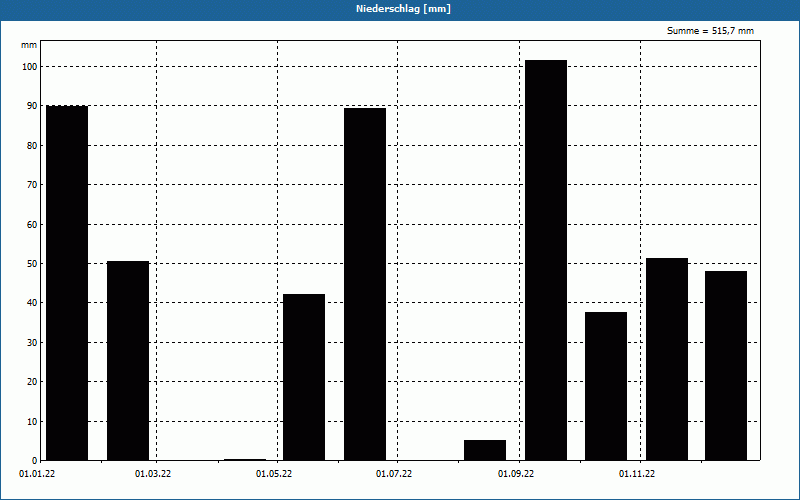Select the December bar near 48 mm
Viewport: 800px width, 500px height.
726,366
